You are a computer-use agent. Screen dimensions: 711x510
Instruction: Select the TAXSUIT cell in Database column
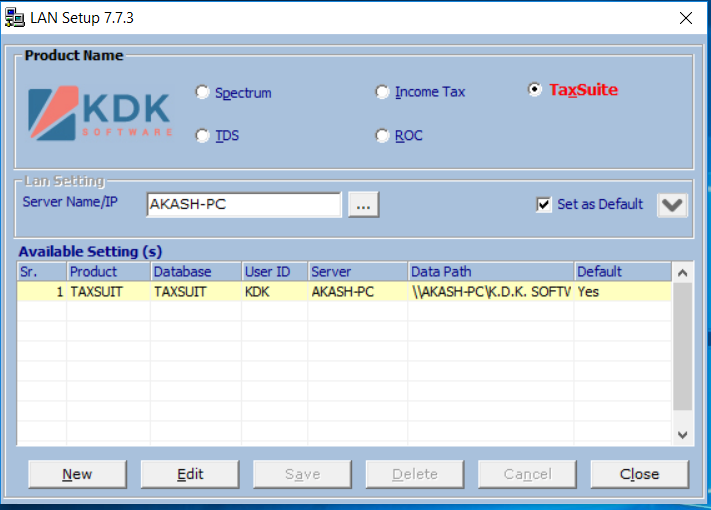point(196,291)
